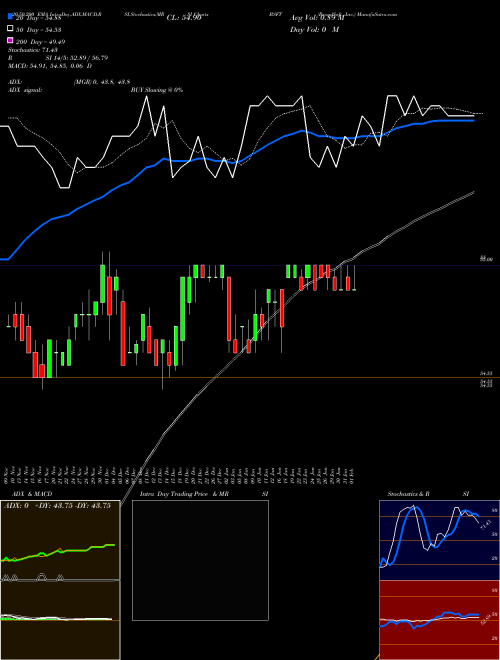Select the "Day Vol: 0 M" text
Screen dimensions: 500x660
pyautogui.click(x=314, y=29)
